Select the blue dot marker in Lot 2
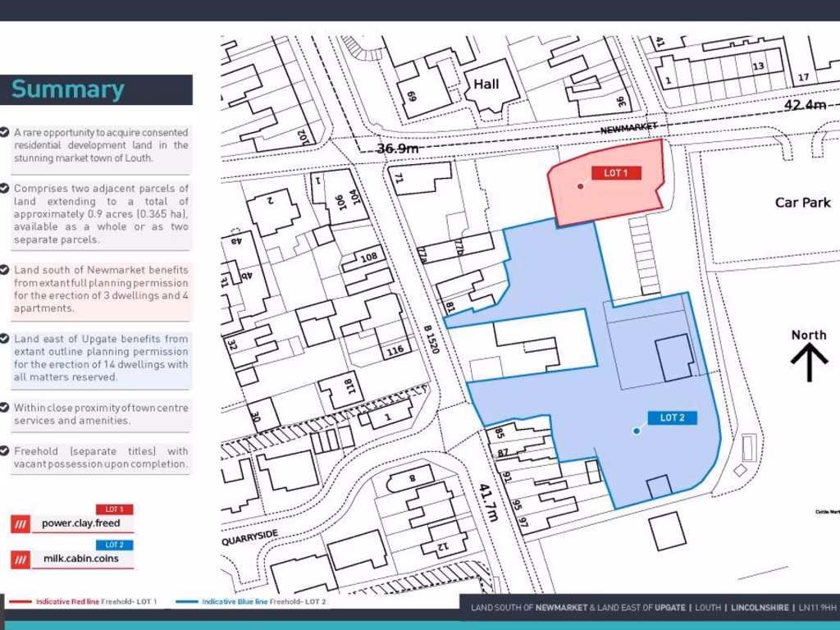Image resolution: width=840 pixels, height=630 pixels. point(637,430)
